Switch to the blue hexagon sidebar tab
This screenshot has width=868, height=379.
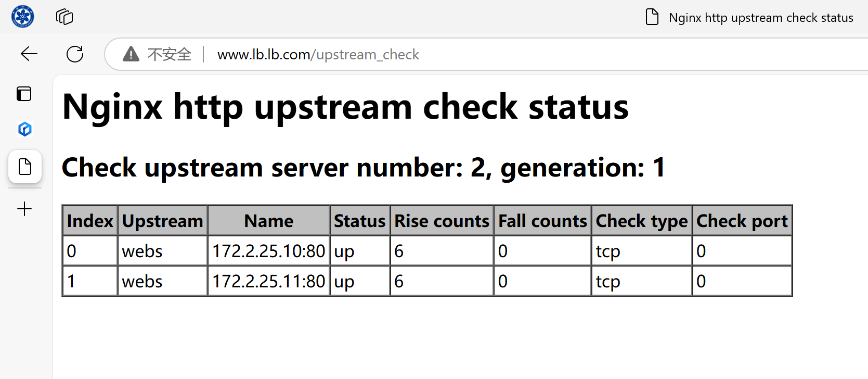[24, 129]
